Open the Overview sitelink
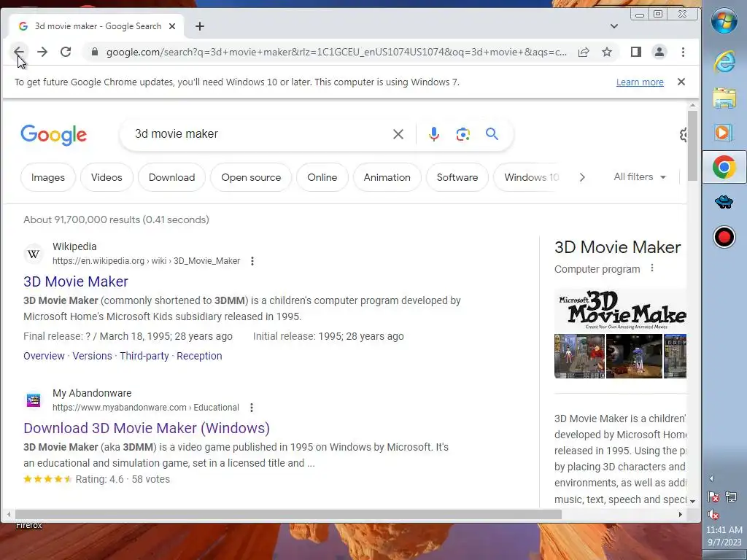Screen dimensions: 747x560 coord(44,356)
